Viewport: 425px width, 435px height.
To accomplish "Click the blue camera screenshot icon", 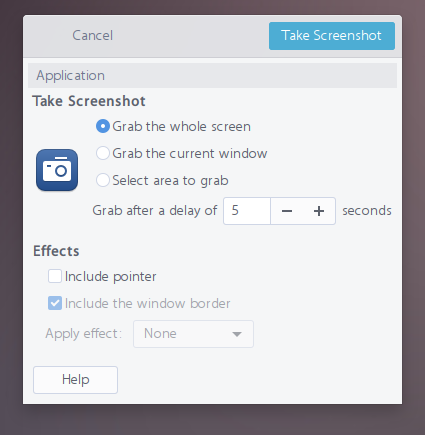I will pos(57,170).
